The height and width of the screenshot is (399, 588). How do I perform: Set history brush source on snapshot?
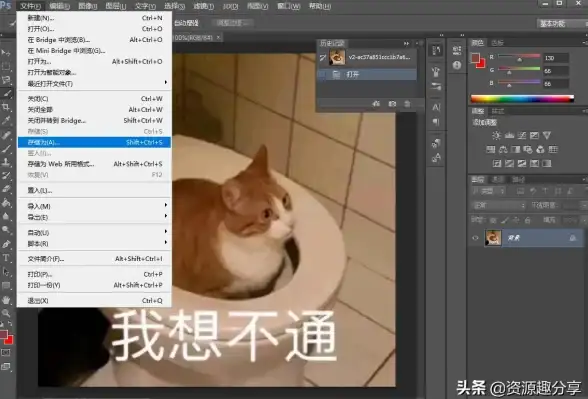tap(322, 57)
